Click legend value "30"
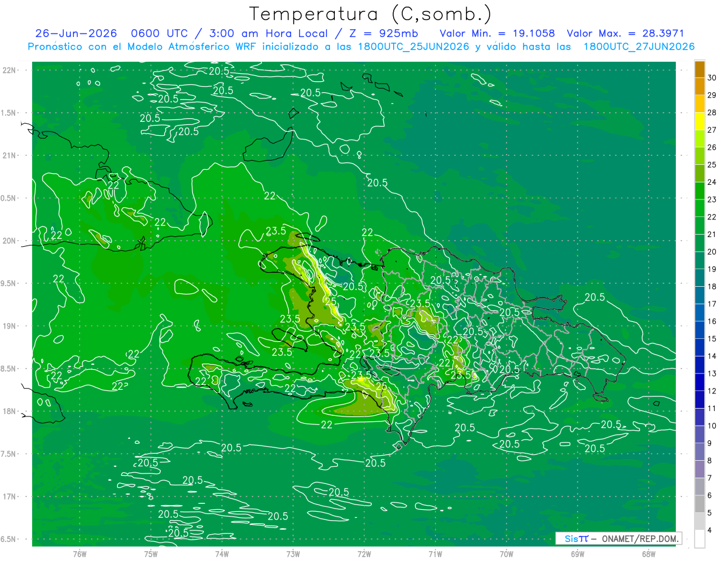This screenshot has width=728, height=562. pos(712,78)
